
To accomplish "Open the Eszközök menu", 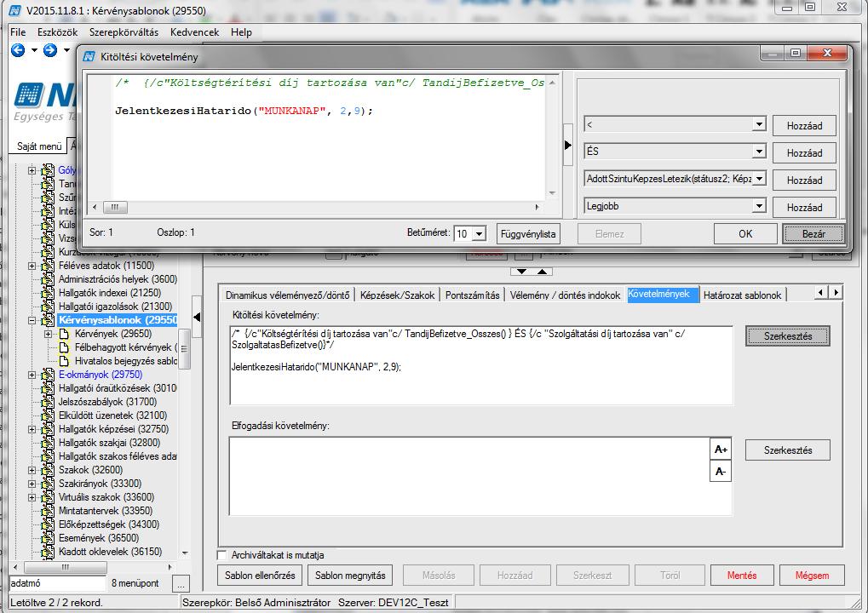I will (58, 32).
